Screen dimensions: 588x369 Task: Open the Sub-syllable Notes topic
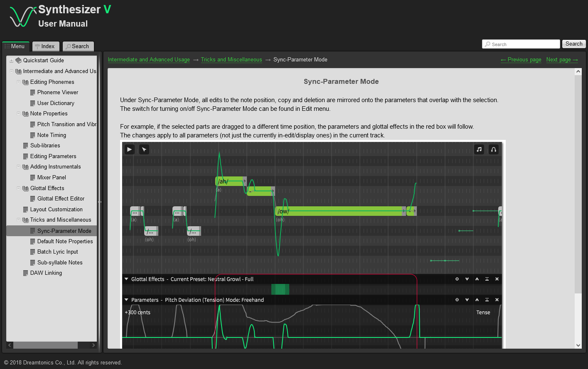pos(60,263)
